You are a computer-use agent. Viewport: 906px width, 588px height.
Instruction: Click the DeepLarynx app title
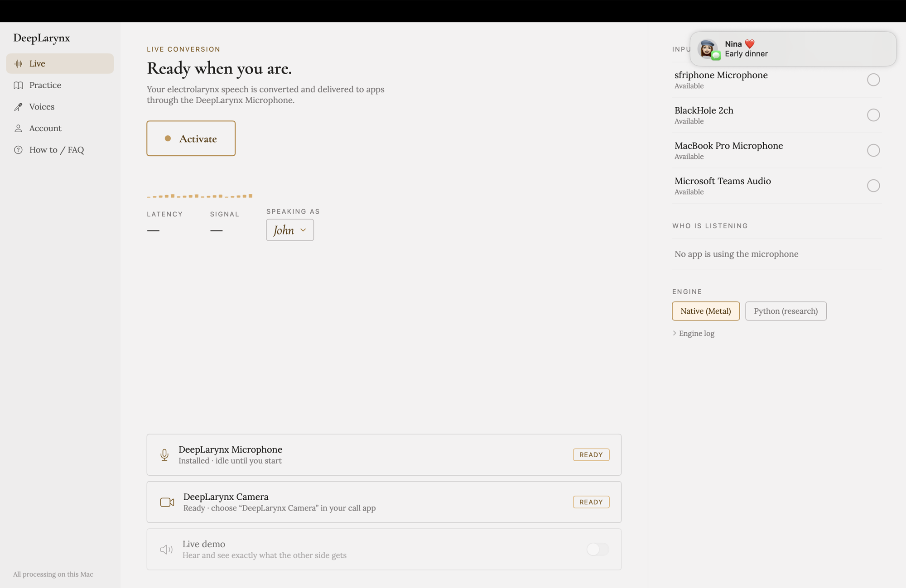click(42, 38)
